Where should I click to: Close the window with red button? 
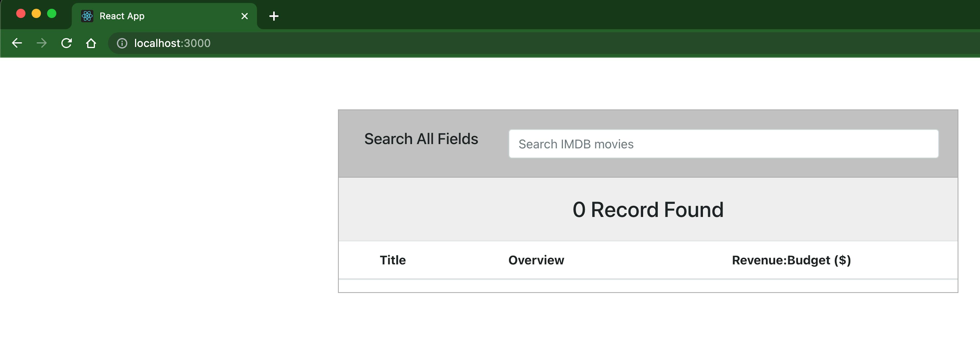[x=21, y=14]
